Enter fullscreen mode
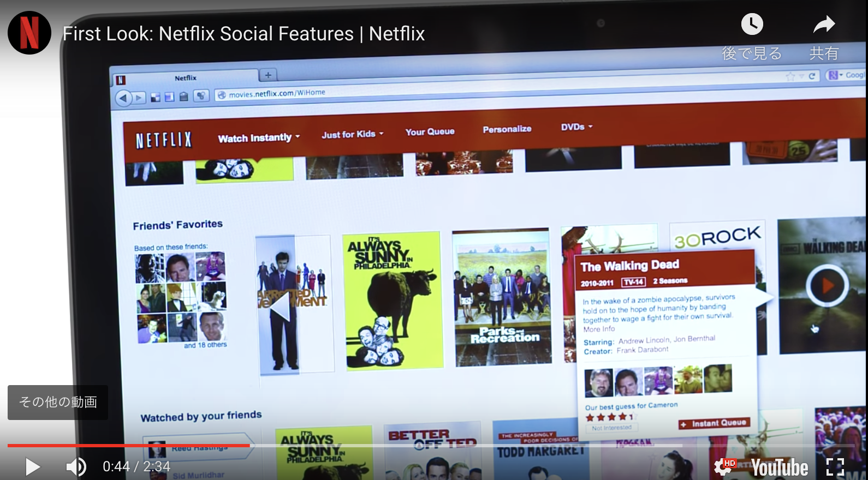This screenshot has height=480, width=868. (835, 467)
